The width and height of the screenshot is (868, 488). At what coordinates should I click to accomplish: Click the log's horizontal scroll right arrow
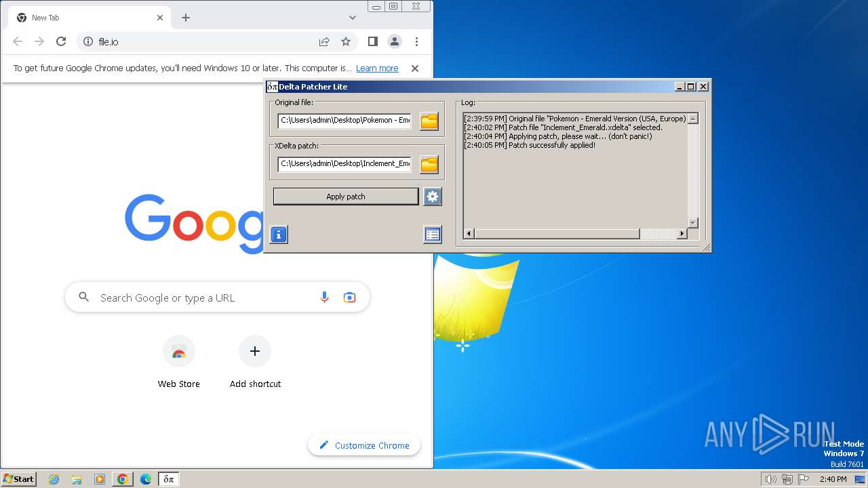[x=682, y=234]
